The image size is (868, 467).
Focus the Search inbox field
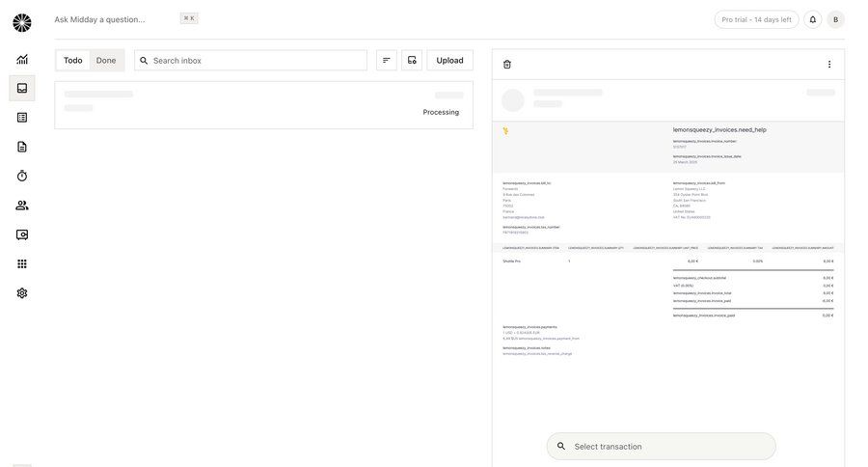point(256,60)
